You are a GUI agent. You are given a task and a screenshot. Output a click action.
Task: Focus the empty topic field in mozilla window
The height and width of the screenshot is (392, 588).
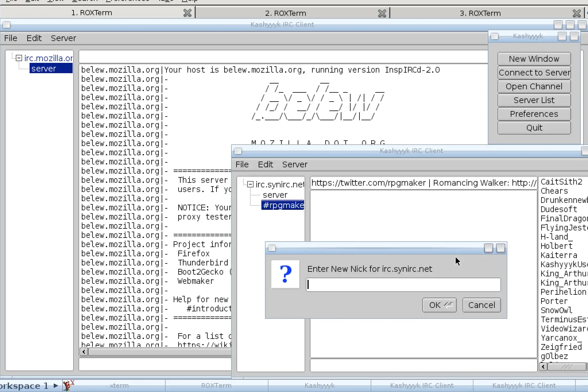pyautogui.click(x=283, y=57)
